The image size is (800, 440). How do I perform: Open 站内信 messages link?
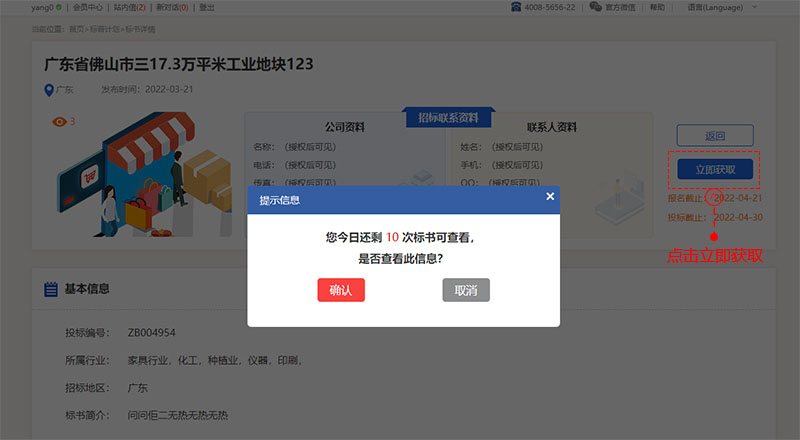click(x=129, y=7)
